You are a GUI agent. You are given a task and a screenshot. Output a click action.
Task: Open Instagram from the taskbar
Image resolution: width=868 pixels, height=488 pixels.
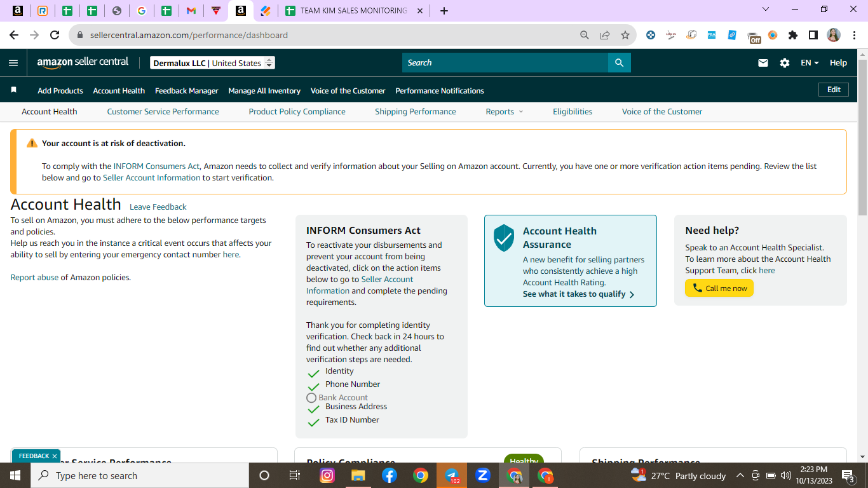(327, 475)
